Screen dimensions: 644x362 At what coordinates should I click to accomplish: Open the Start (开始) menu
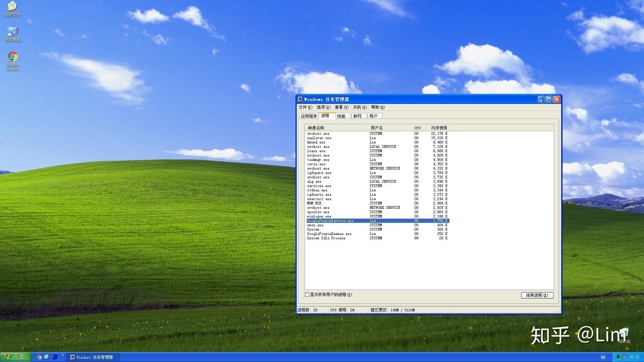(x=16, y=357)
